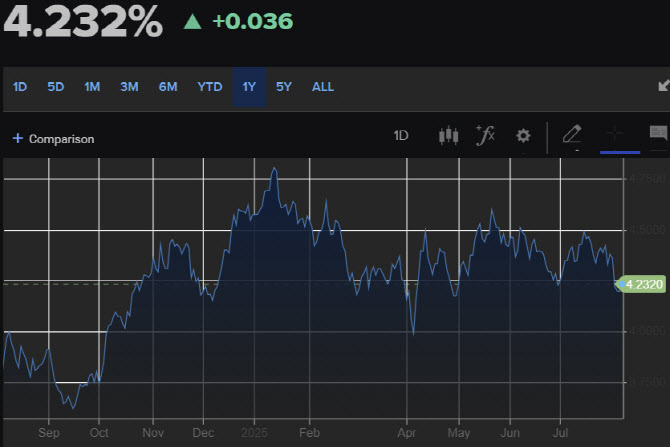Select the 5D time range tab
670x447 pixels.
[x=56, y=87]
